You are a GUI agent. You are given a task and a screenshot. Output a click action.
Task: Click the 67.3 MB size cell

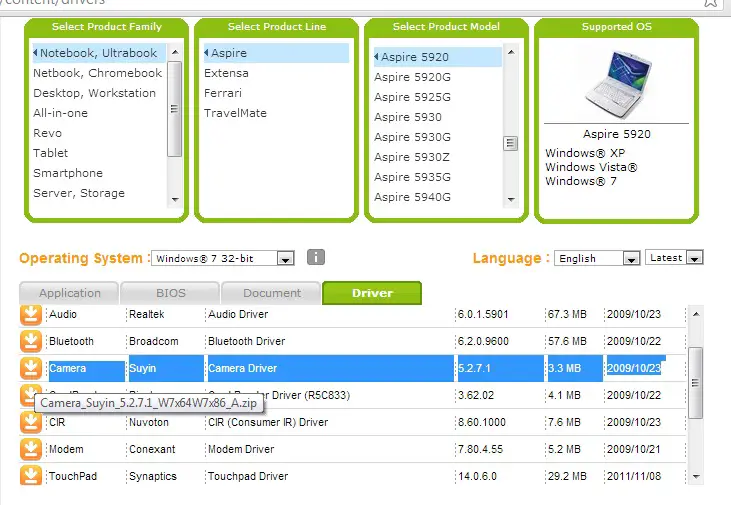[566, 314]
